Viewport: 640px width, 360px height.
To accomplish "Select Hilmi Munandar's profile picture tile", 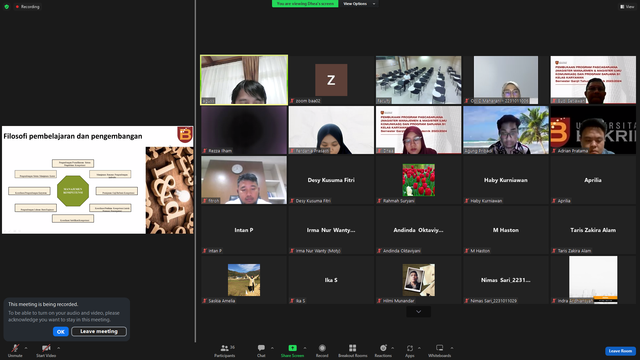I will [418, 280].
